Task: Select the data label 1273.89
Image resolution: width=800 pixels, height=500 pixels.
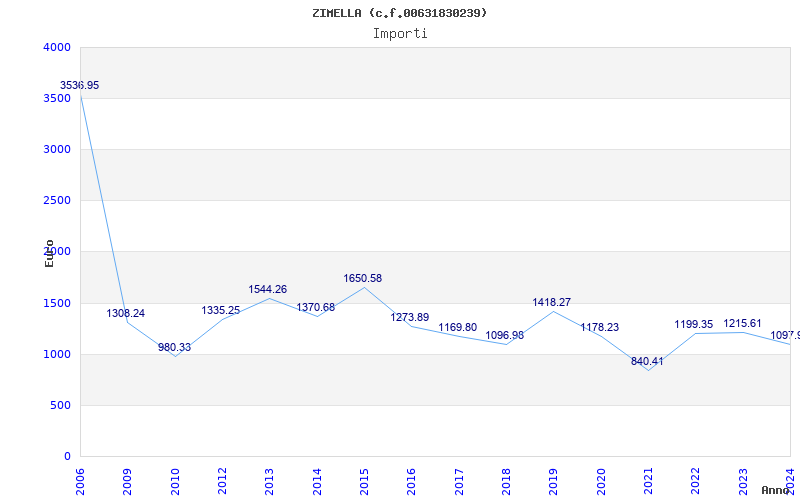Action: click(410, 317)
